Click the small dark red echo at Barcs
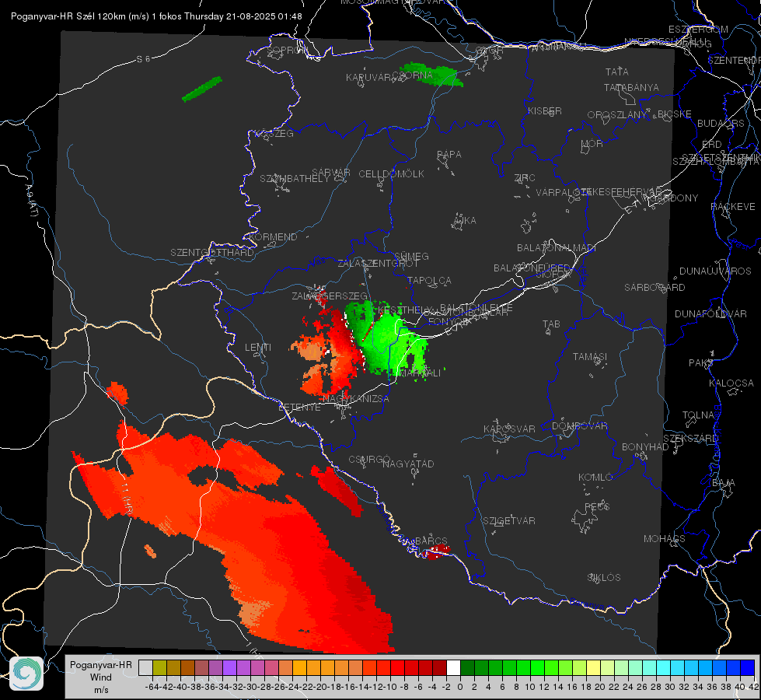This screenshot has width=761, height=700. click(x=436, y=552)
